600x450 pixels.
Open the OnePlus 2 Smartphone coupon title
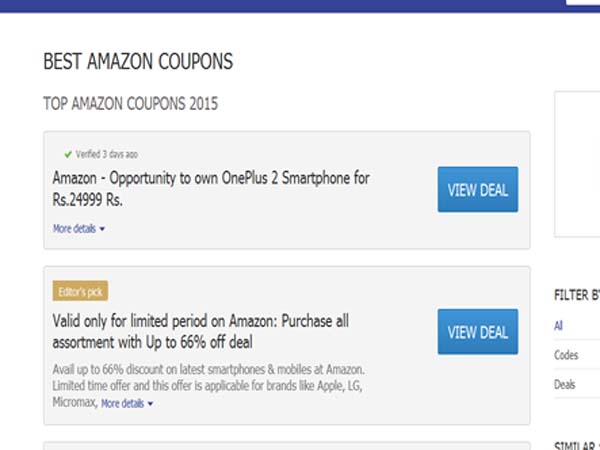(x=211, y=189)
